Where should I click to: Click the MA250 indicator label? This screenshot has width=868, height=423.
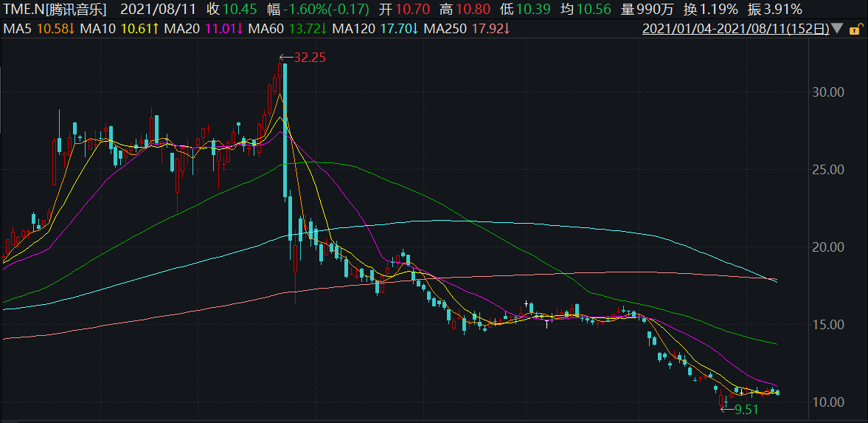click(445, 29)
